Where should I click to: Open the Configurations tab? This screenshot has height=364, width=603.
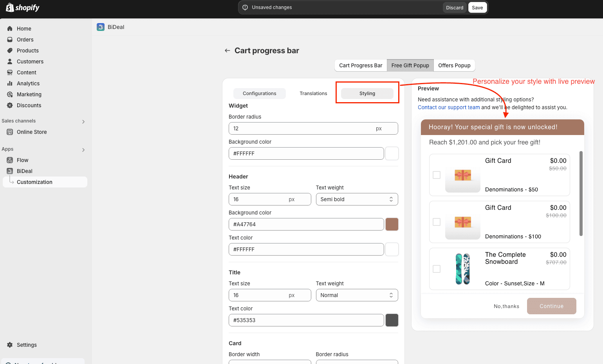260,94
